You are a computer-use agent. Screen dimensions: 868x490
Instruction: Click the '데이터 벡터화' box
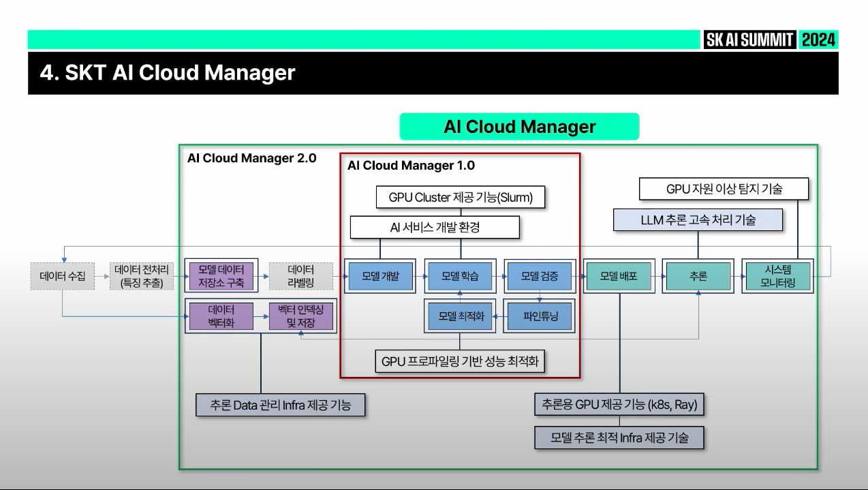coord(221,316)
